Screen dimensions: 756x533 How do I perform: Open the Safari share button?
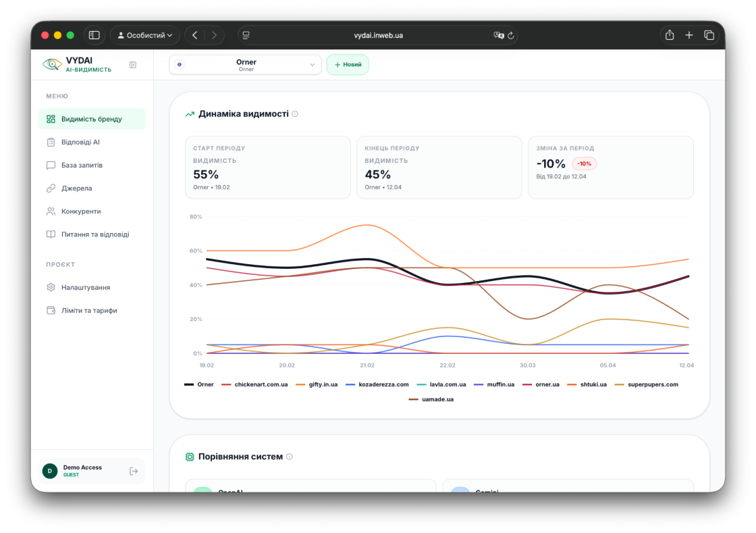click(x=670, y=34)
